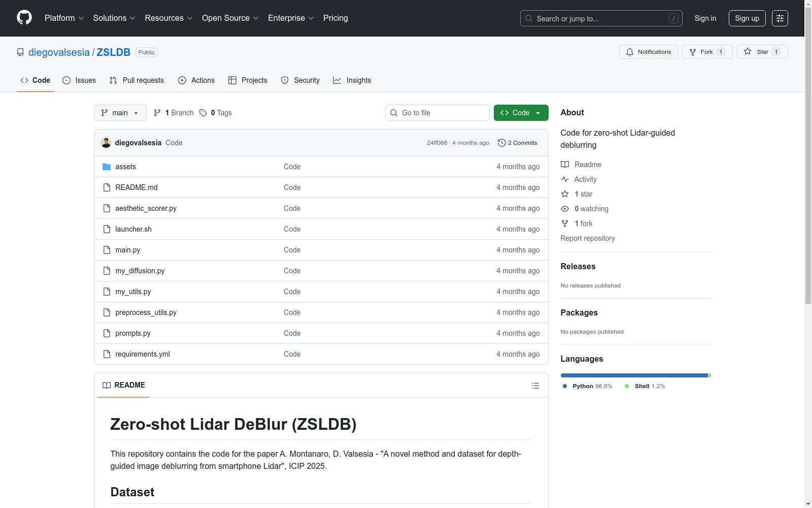
Task: Open the diegovalsesia owner link in the title
Action: [x=59, y=52]
